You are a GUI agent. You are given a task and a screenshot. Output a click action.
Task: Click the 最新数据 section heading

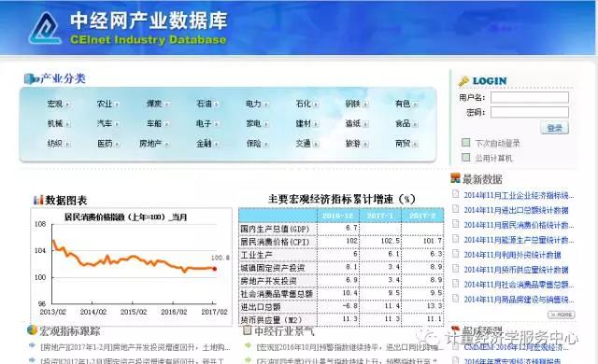tap(482, 179)
